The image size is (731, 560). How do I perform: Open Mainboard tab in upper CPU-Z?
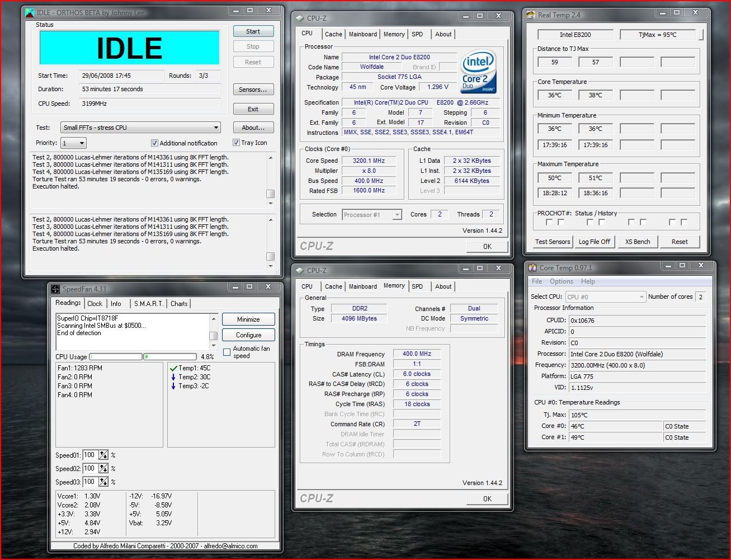point(363,34)
